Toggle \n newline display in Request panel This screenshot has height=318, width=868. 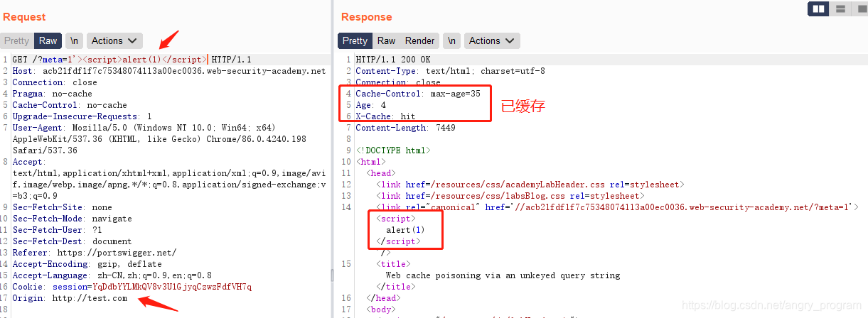pyautogui.click(x=74, y=41)
